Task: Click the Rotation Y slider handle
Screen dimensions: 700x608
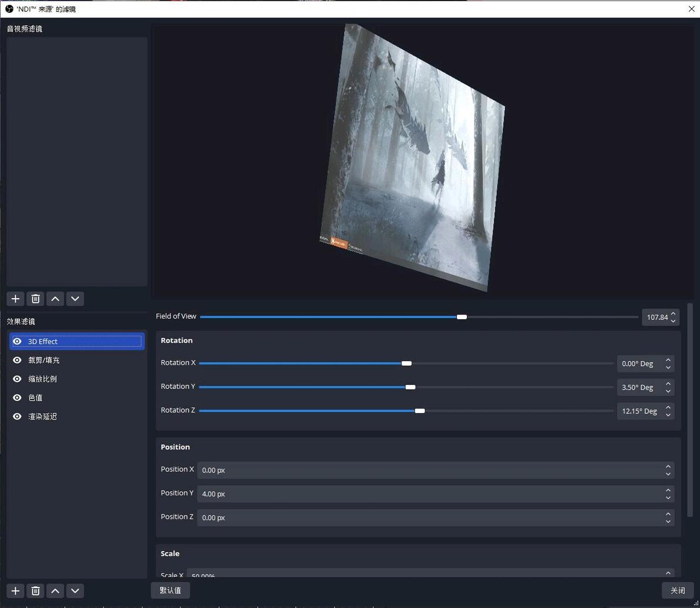Action: click(x=410, y=387)
